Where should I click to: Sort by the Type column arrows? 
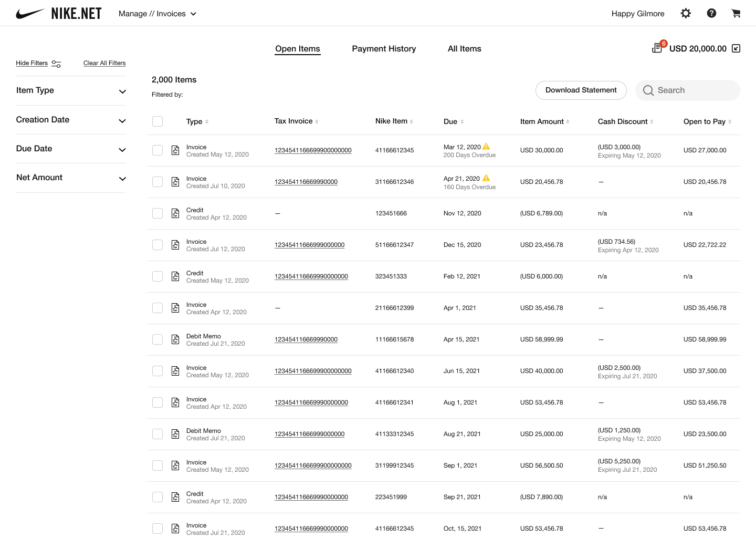point(207,121)
